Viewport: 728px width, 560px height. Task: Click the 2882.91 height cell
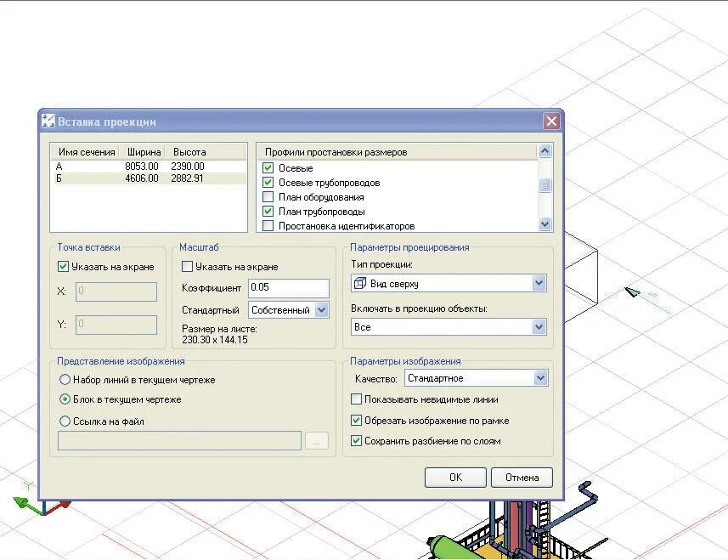[x=187, y=178]
